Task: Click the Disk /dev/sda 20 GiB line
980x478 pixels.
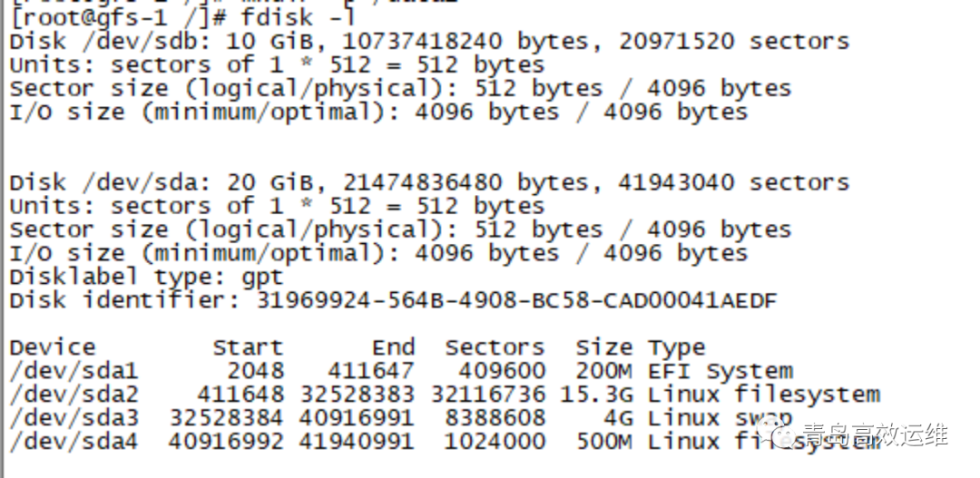Action: click(429, 183)
